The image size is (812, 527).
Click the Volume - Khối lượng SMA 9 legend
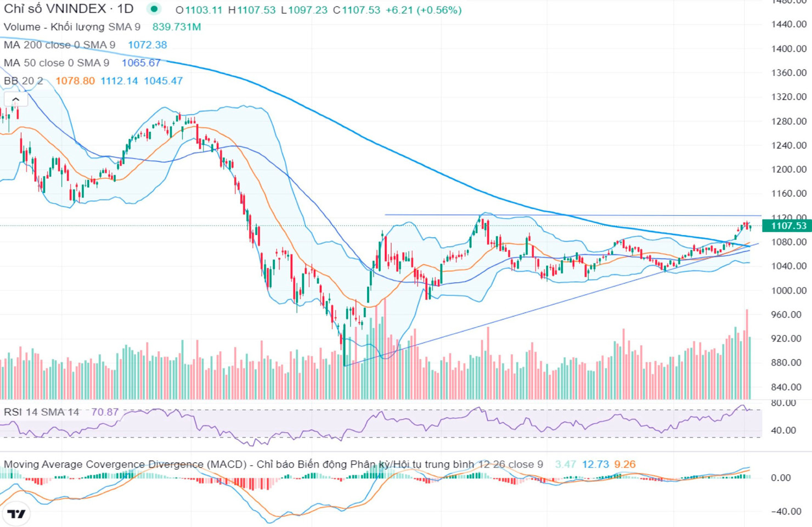[72, 27]
